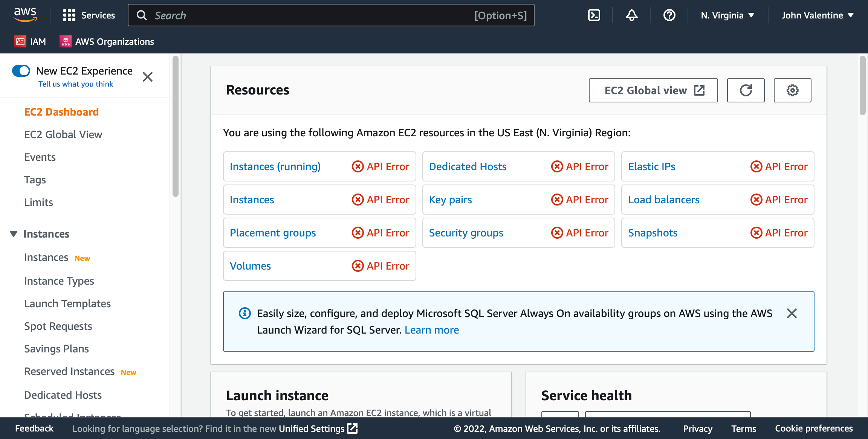Open the help question mark menu
Viewport: 868px width, 439px height.
669,15
